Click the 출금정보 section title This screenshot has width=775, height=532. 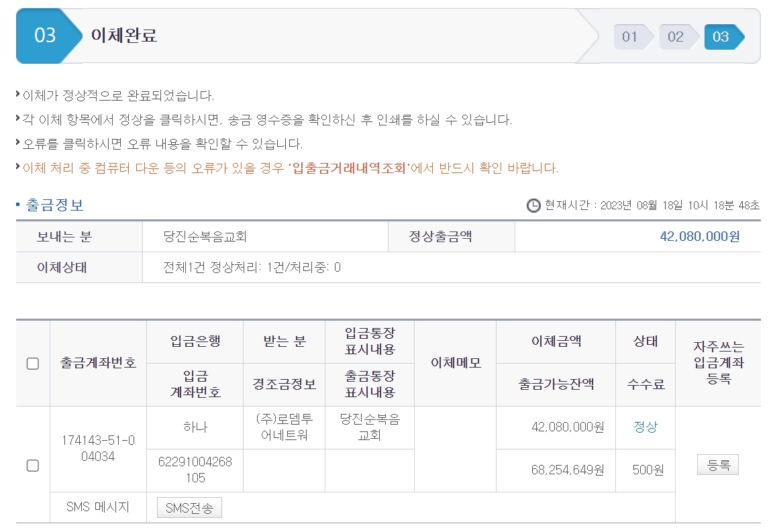point(54,205)
